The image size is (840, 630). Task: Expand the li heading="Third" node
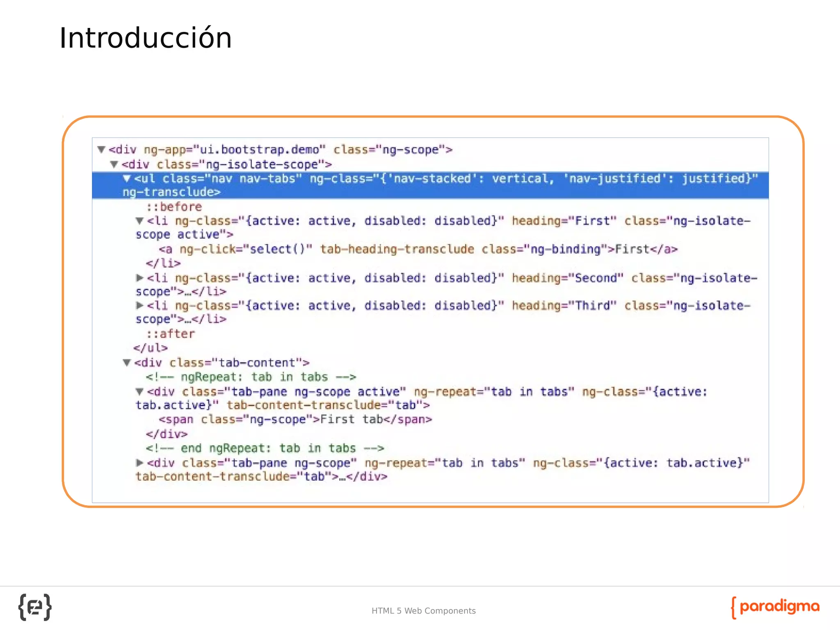click(139, 306)
